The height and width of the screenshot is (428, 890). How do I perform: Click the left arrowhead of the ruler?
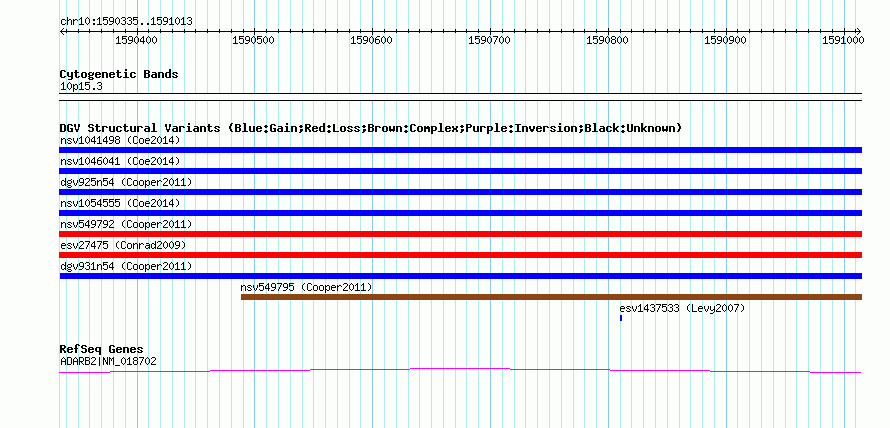(x=62, y=31)
